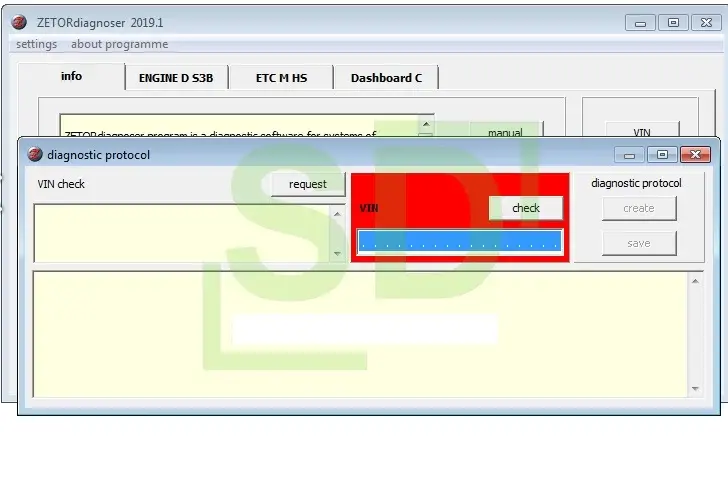The width and height of the screenshot is (728, 500).
Task: Click the VIN button in main window
Action: pos(642,130)
